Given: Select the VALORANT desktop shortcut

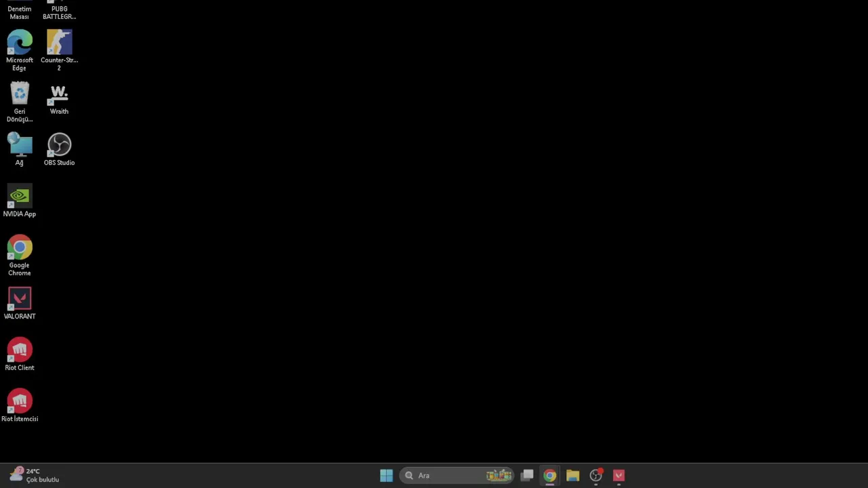Looking at the screenshot, I should click(19, 304).
